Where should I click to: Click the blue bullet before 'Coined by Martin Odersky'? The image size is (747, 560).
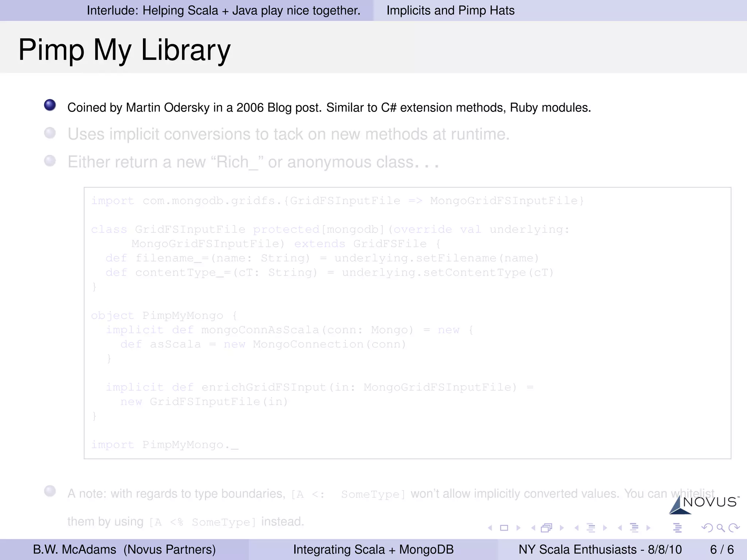(50, 105)
